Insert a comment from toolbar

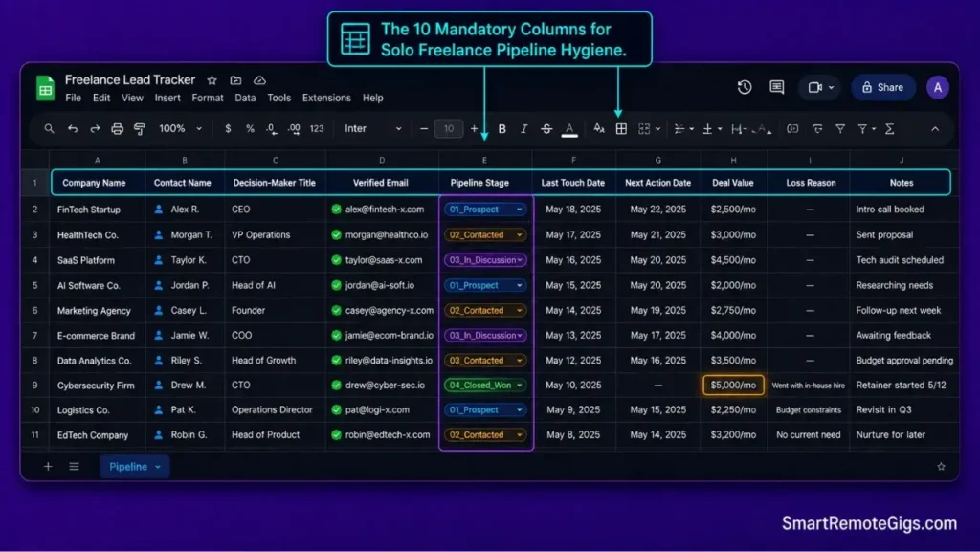817,128
